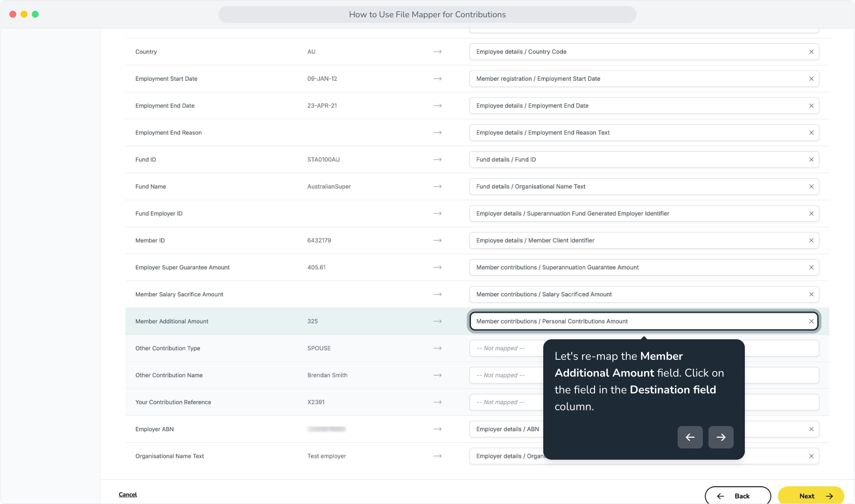Clear the Personal Contributions Amount mapping
The width and height of the screenshot is (855, 504).
tap(811, 322)
